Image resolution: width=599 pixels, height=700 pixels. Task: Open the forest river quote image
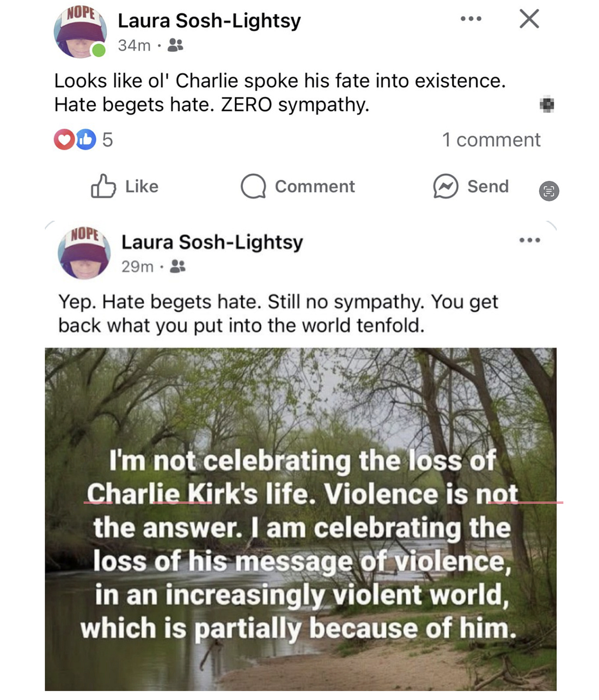tap(301, 519)
